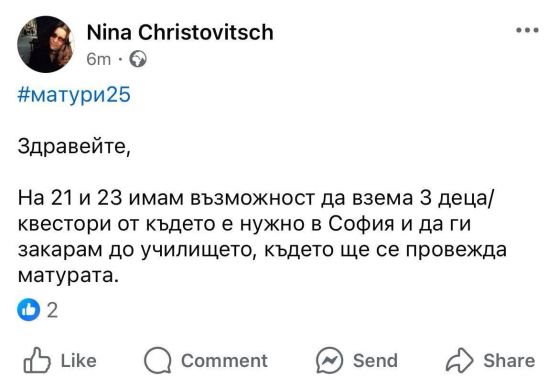Image resolution: width=559 pixels, height=388 pixels.
Task: Select the Comment text label
Action: [x=224, y=361]
